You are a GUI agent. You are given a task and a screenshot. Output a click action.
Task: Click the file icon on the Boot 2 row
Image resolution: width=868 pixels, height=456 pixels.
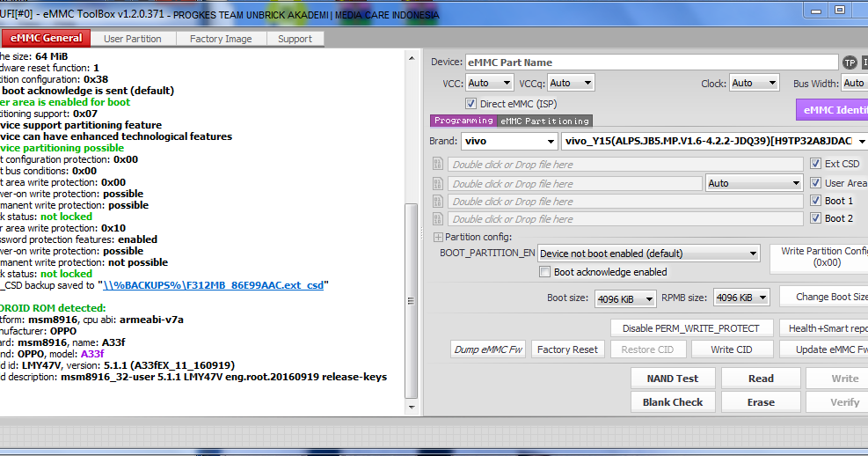point(437,219)
